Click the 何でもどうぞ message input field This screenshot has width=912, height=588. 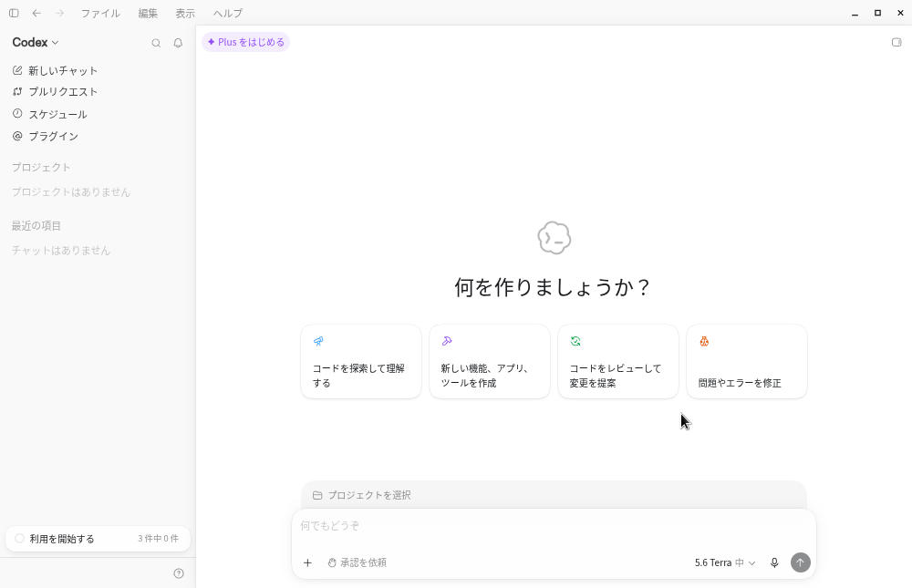pos(554,526)
